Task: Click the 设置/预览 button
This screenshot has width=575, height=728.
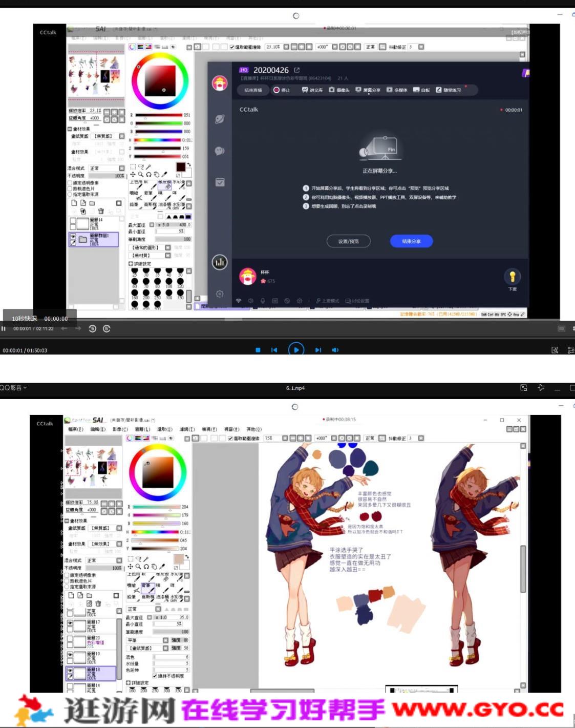Action: 348,241
